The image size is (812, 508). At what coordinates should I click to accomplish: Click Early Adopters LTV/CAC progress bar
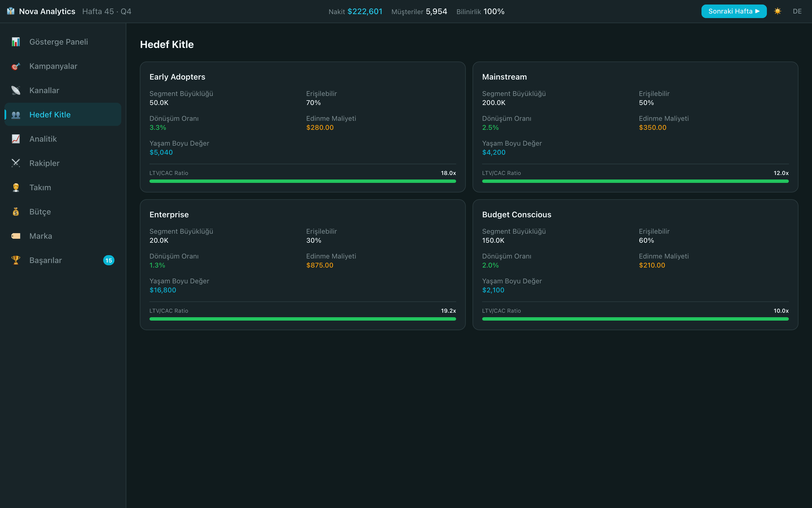point(303,181)
